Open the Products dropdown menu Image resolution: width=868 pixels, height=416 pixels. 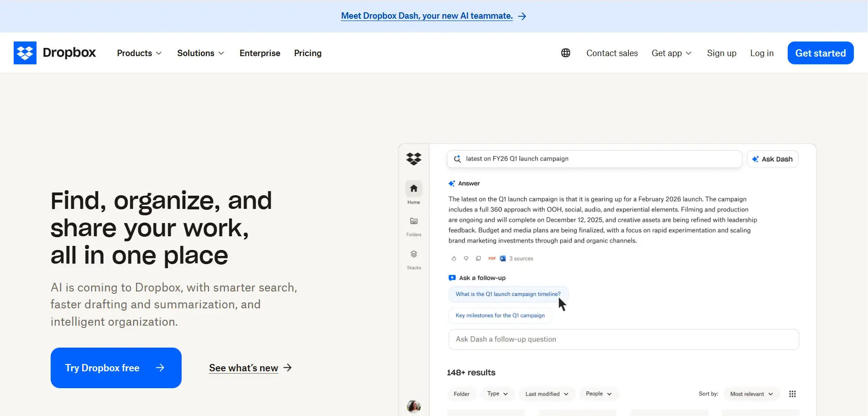tap(138, 53)
